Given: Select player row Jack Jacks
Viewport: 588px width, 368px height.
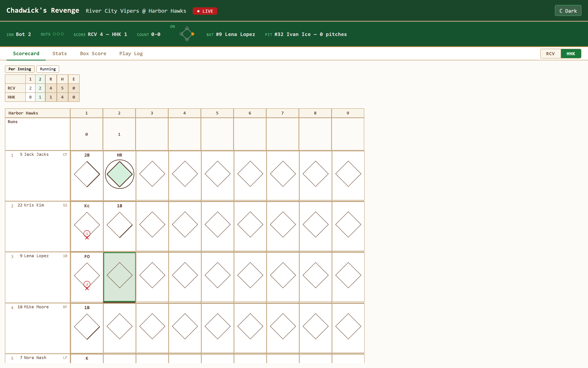Looking at the screenshot, I should [38, 176].
